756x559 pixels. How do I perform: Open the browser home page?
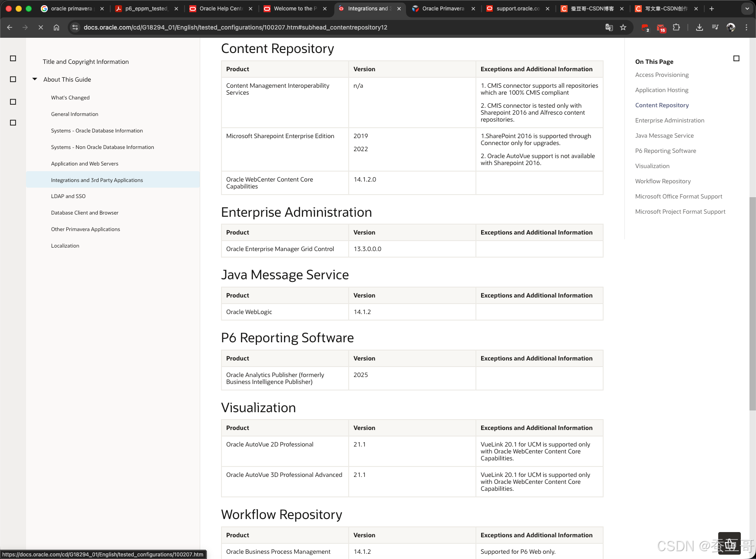point(56,27)
